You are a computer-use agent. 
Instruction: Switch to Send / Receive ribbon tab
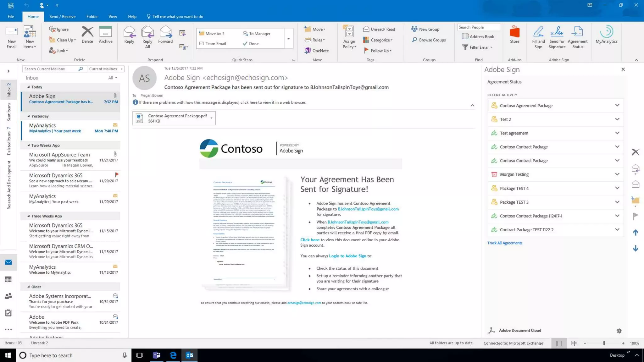(x=62, y=16)
